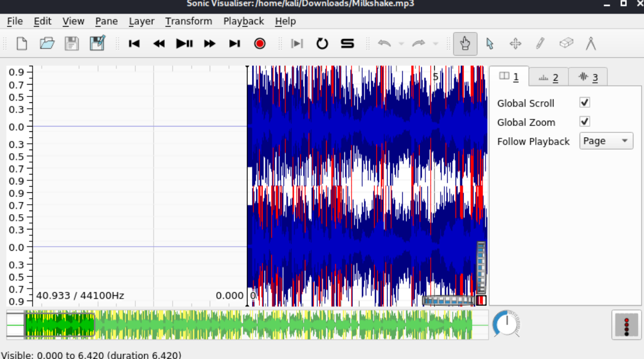The width and height of the screenshot is (644, 359).
Task: Open the Transform menu
Action: point(188,21)
